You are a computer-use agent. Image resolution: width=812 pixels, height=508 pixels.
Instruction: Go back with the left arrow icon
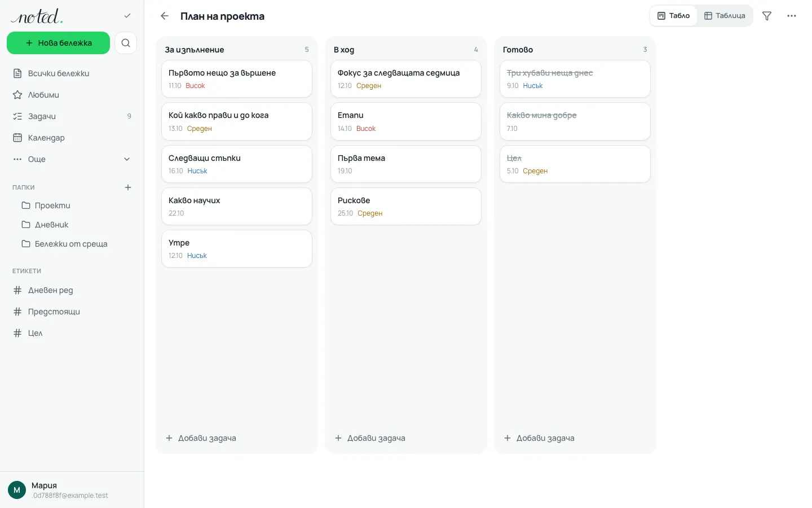pos(165,16)
